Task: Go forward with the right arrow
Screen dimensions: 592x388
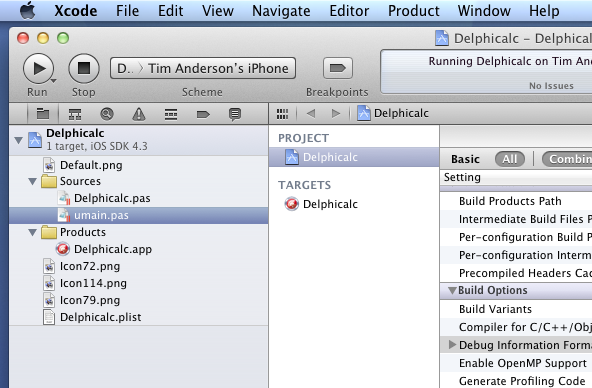Action: click(336, 113)
